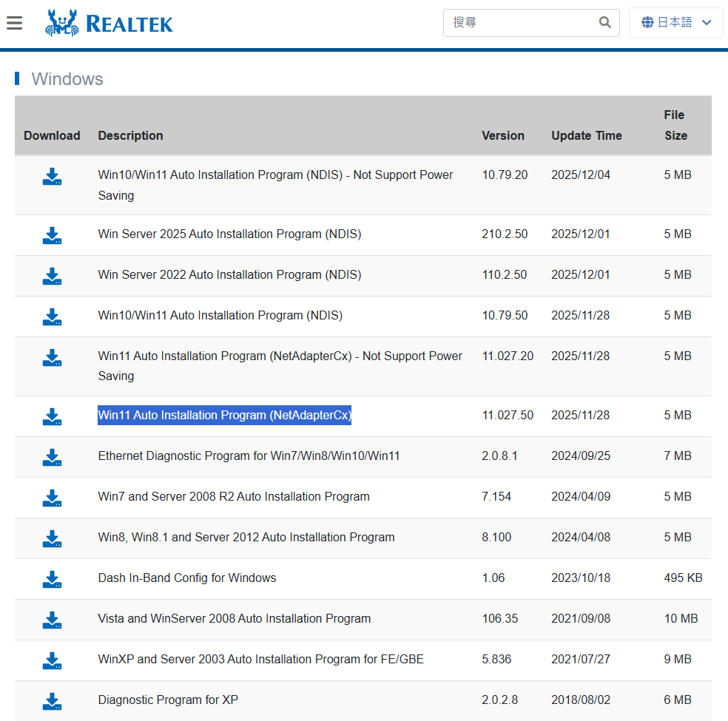Viewport: 728px width, 721px height.
Task: Click the search magnifier icon
Action: point(605,23)
